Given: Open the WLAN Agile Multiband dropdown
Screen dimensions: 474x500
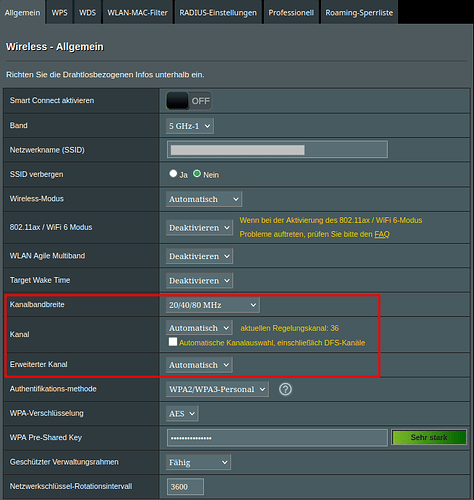Looking at the screenshot, I should click(199, 256).
